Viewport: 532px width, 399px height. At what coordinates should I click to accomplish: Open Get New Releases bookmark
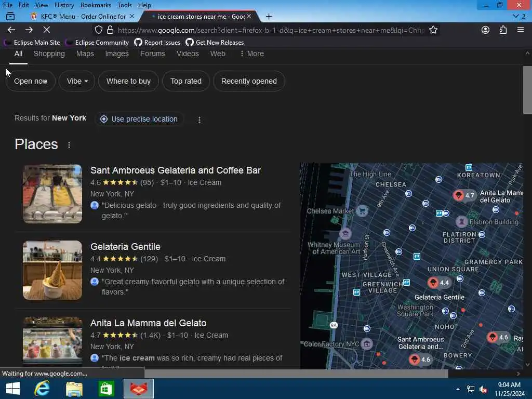click(215, 43)
